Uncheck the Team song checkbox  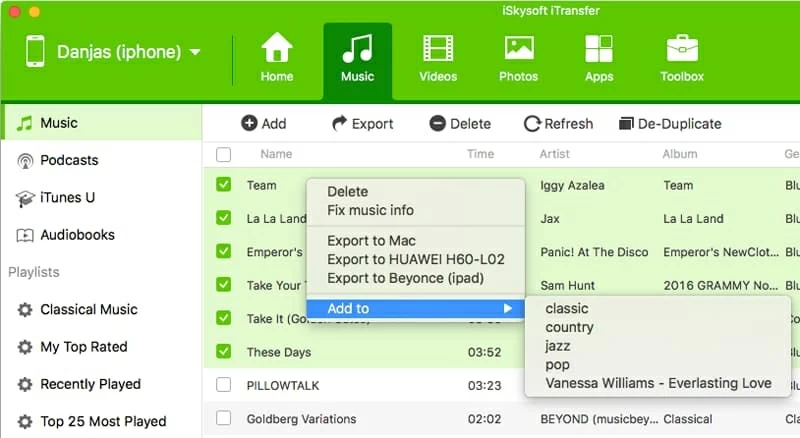(224, 185)
